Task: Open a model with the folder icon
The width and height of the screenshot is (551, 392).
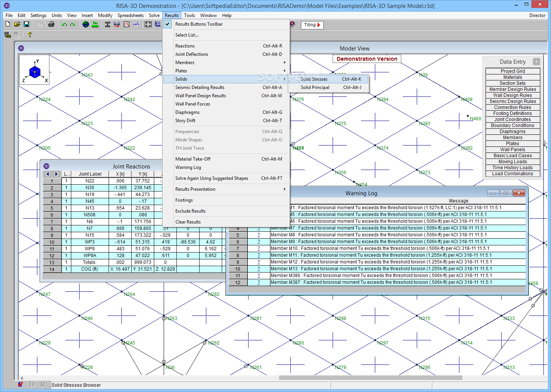Action: click(17, 24)
